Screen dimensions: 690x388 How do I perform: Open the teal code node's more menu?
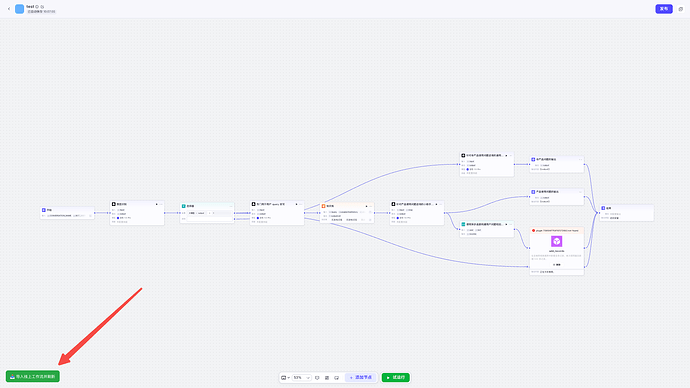[x=511, y=224]
